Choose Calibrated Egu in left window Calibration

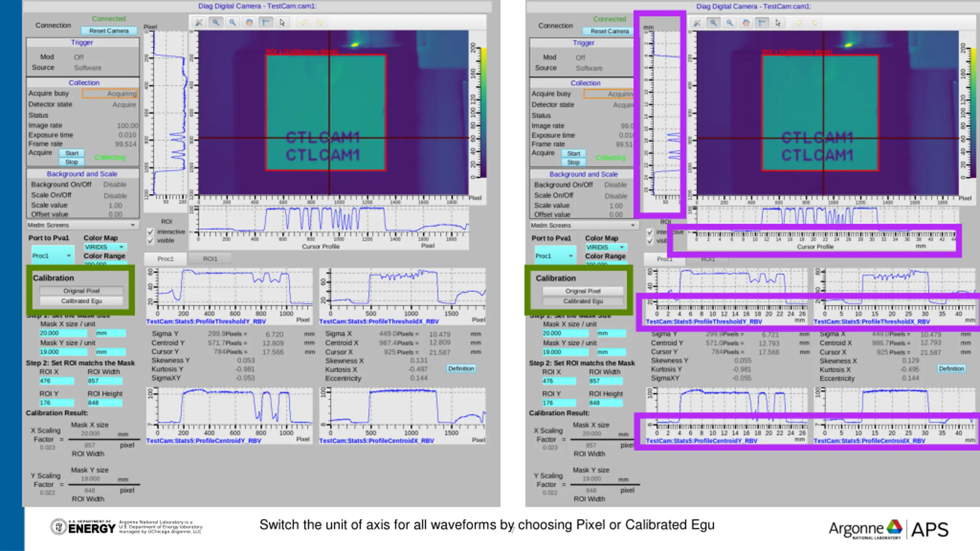click(81, 301)
